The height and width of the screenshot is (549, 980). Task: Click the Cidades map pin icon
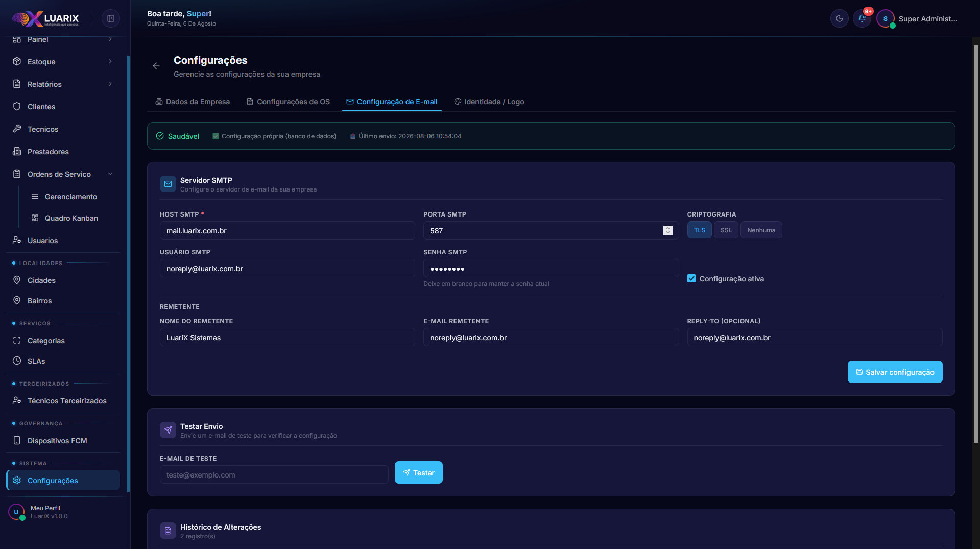tap(17, 280)
